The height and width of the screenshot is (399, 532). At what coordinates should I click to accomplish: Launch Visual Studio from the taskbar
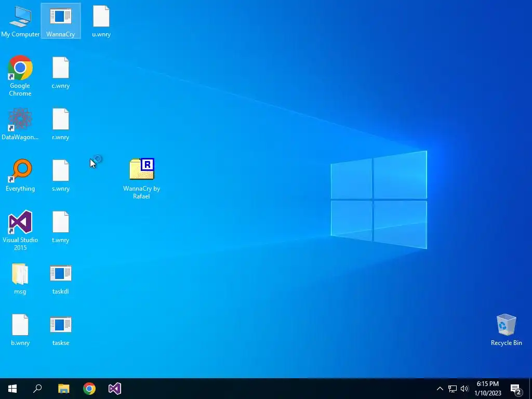(115, 389)
